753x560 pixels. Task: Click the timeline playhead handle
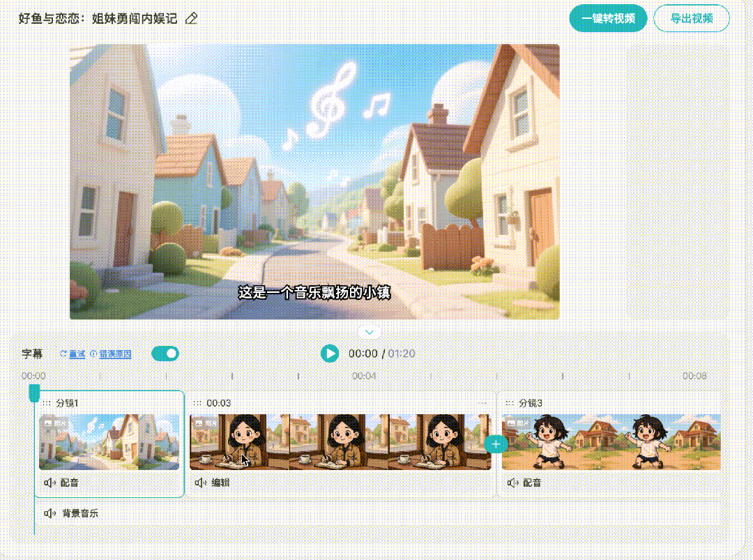coord(34,394)
